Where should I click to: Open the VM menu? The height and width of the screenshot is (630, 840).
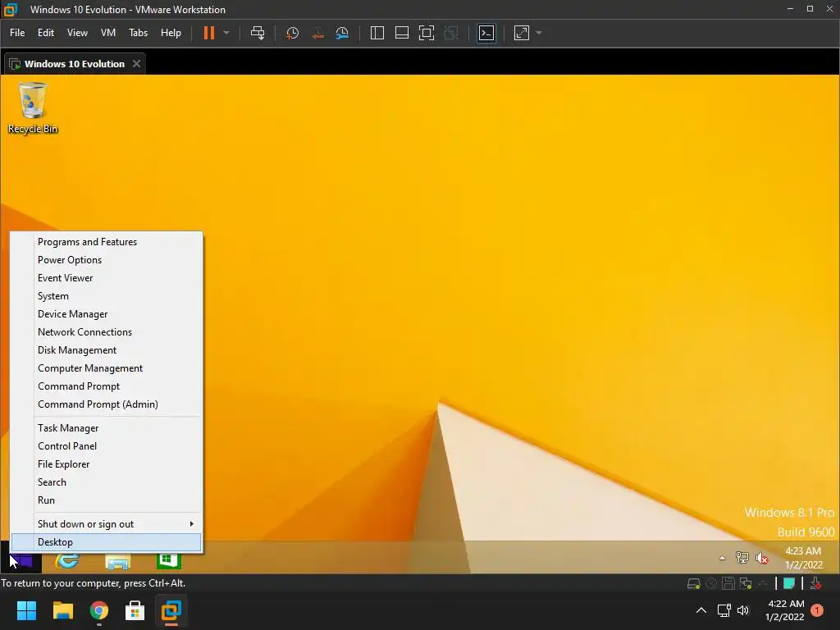[108, 33]
